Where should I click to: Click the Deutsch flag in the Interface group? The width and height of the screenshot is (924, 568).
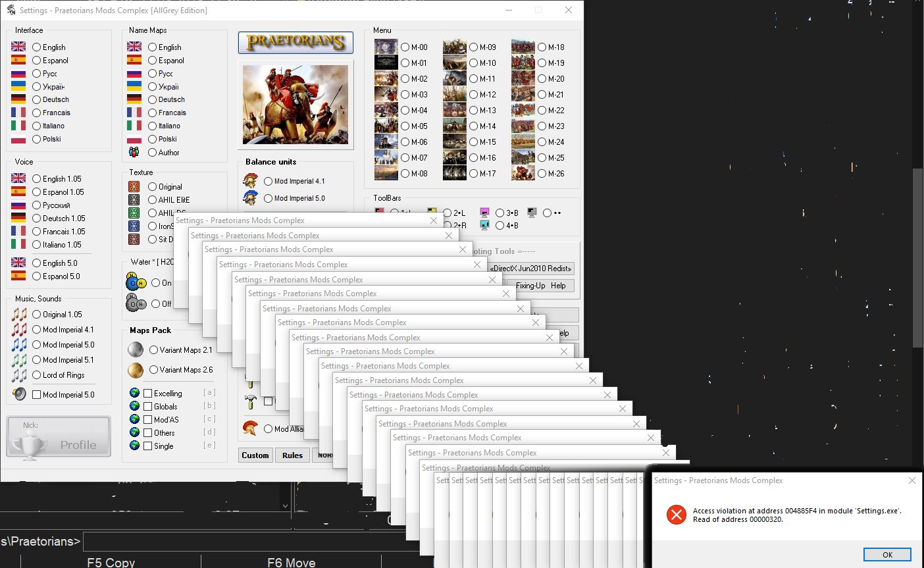(x=18, y=99)
